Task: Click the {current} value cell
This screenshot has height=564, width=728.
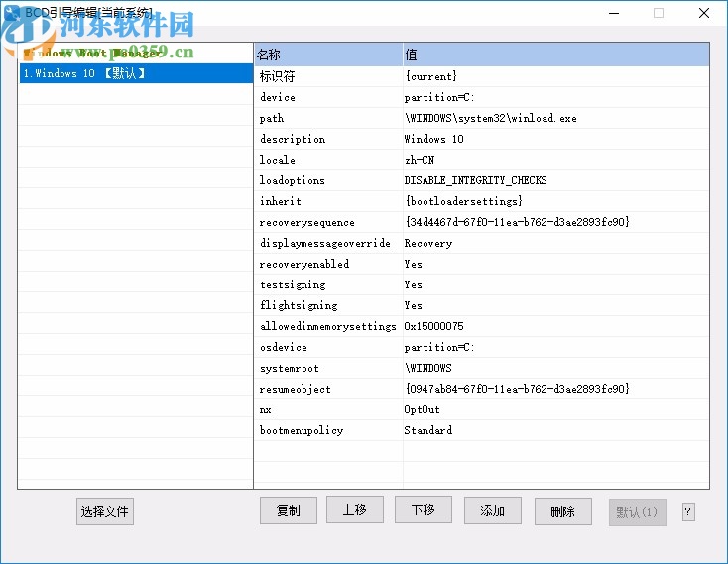Action: pos(430,76)
